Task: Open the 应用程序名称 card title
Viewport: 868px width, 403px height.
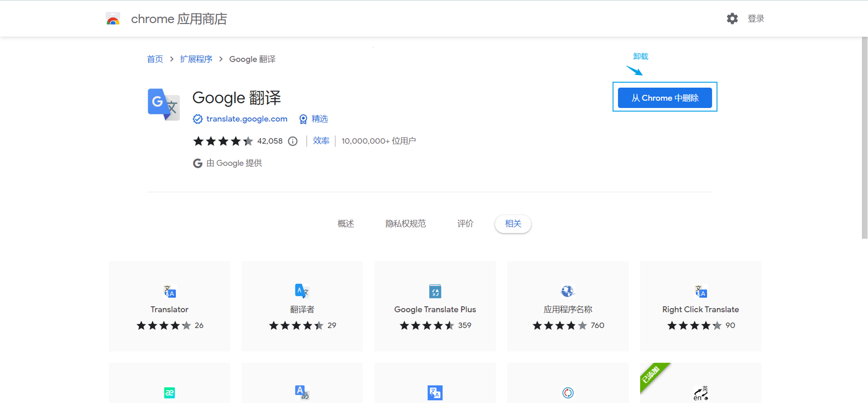Action: (568, 309)
